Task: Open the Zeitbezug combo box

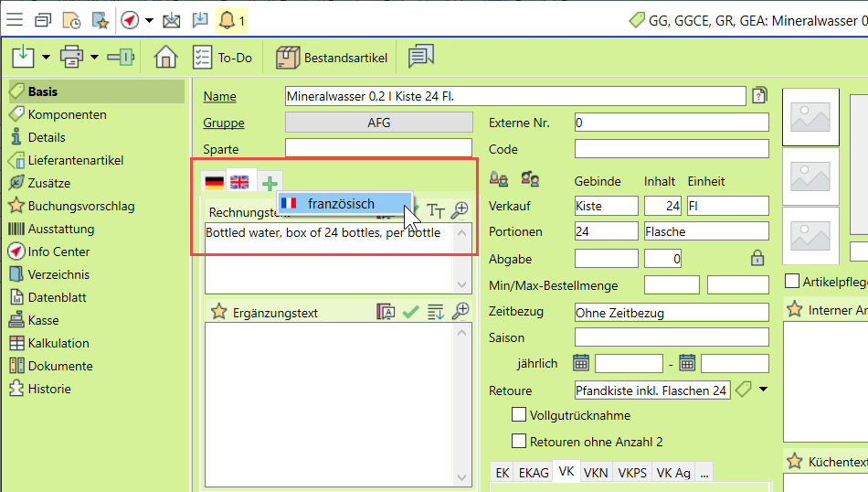Action: coord(671,312)
